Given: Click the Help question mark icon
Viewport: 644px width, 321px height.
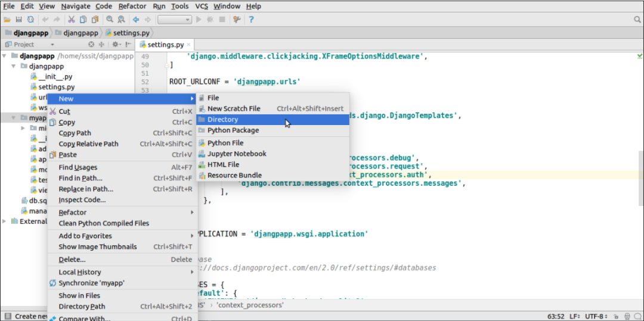Looking at the screenshot, I should (x=252, y=19).
